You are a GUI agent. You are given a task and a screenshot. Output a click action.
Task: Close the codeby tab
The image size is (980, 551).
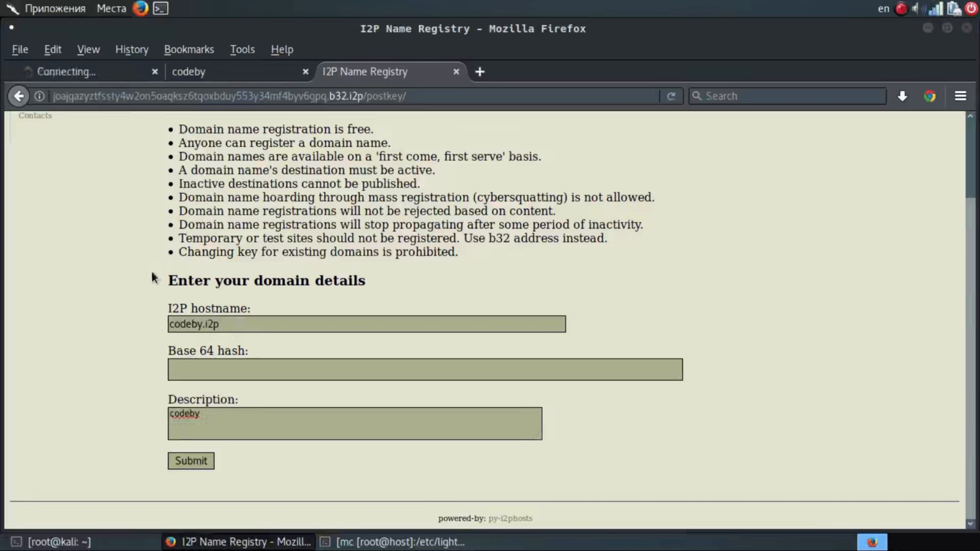[306, 72]
